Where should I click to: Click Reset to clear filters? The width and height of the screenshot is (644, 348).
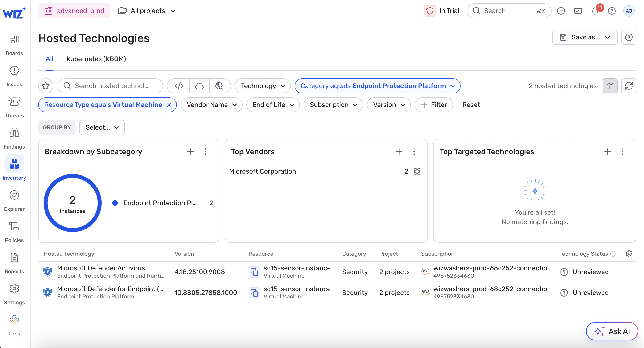471,105
